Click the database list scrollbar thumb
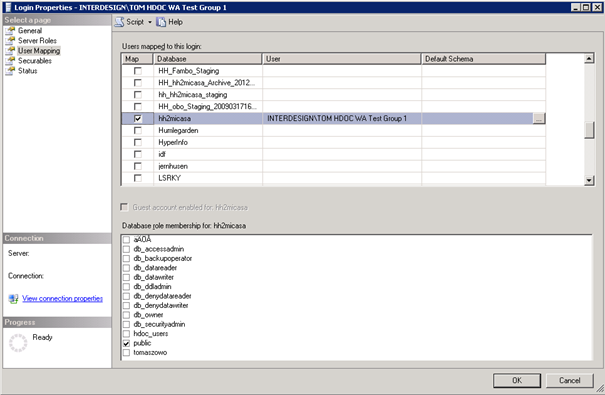The width and height of the screenshot is (605, 395). click(589, 130)
